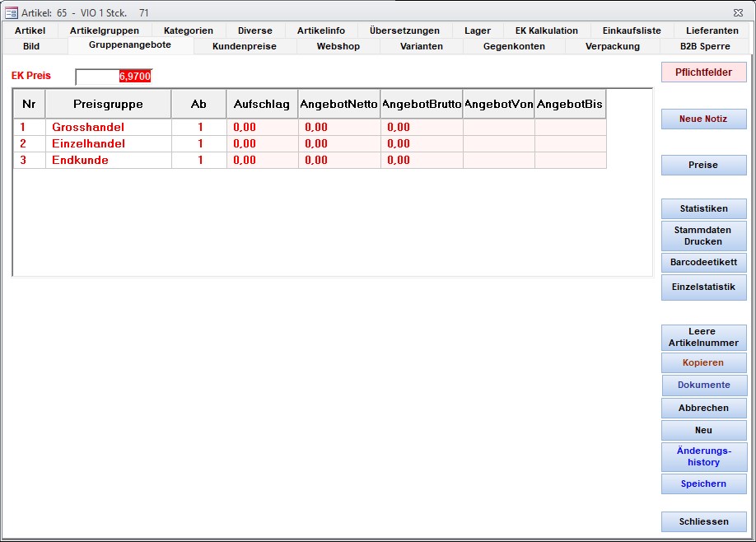
Task: Print master data via Stammdaten Drucken
Action: 703,236
